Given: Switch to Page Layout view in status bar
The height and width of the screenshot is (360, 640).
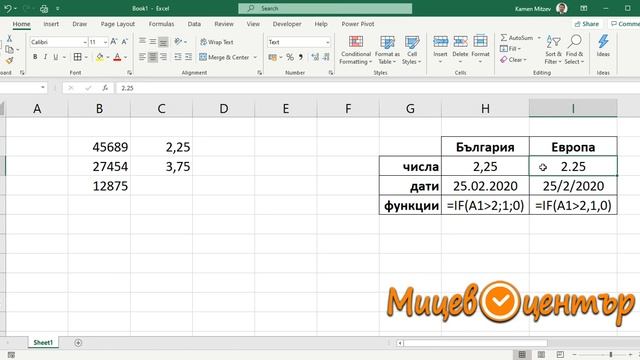Looking at the screenshot, I should (541, 354).
